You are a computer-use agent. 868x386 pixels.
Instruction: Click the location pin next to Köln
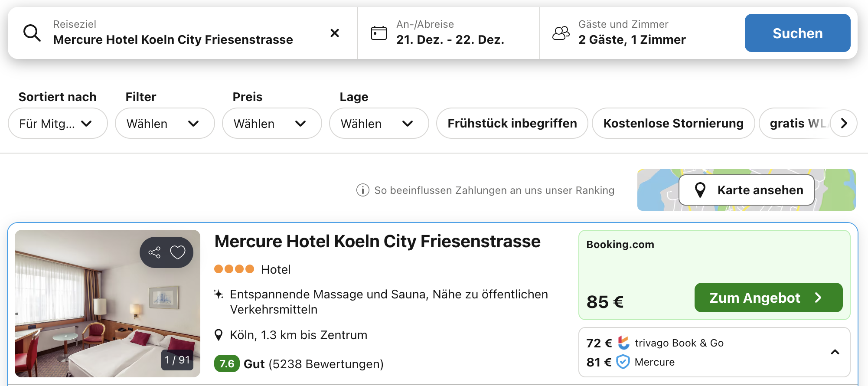click(x=219, y=335)
